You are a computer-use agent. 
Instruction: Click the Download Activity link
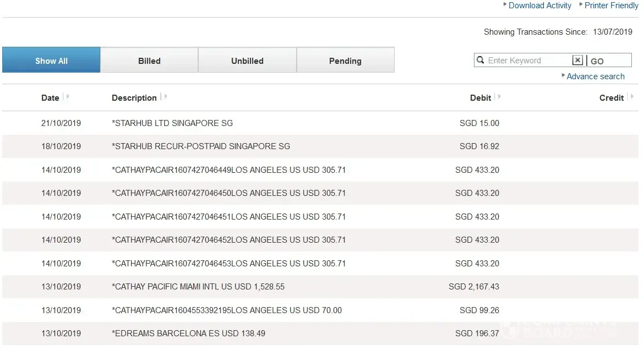pyautogui.click(x=539, y=6)
